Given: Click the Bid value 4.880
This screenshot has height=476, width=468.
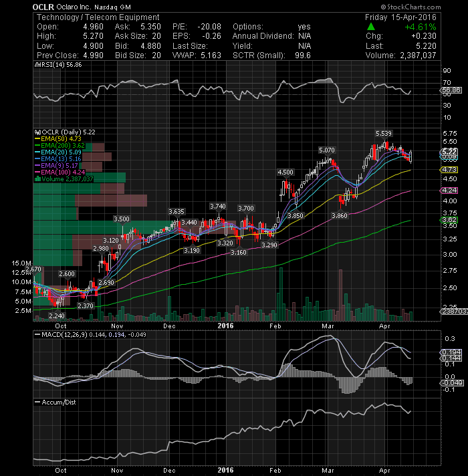Looking at the screenshot, I should pyautogui.click(x=151, y=46).
